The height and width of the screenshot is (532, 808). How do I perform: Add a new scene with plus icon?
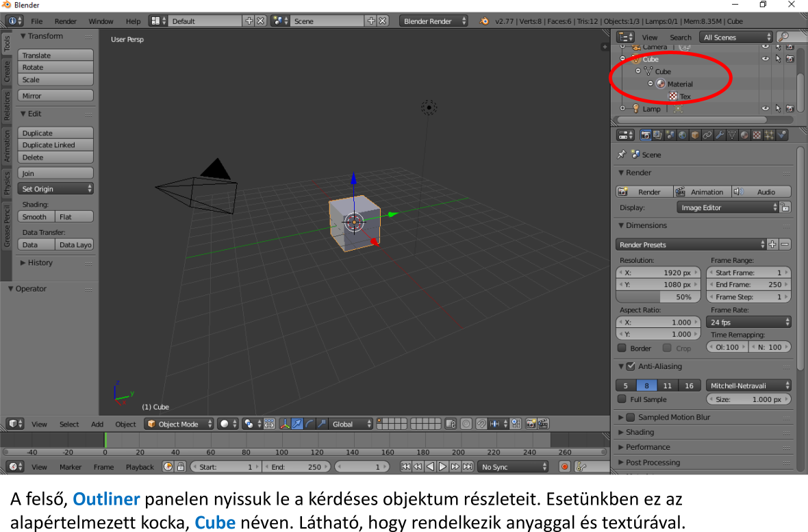(x=371, y=21)
